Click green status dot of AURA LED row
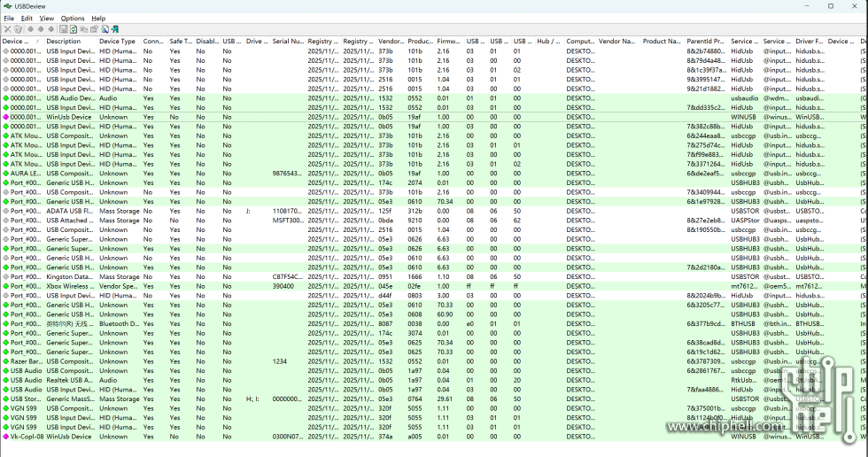 pos(5,174)
